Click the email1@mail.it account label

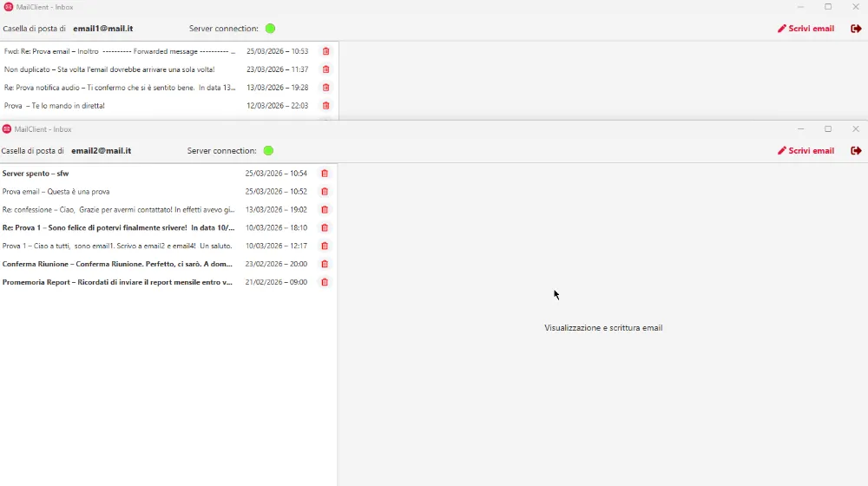(x=103, y=29)
